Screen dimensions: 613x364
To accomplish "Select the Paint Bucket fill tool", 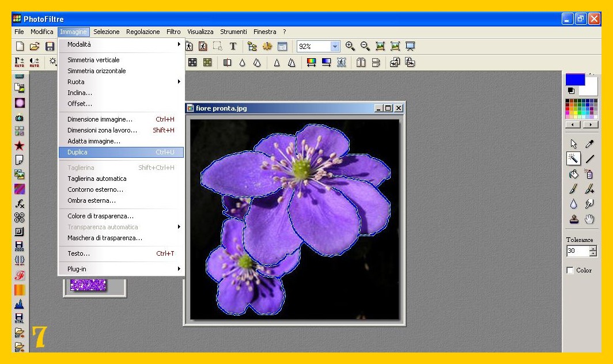I will (x=573, y=174).
